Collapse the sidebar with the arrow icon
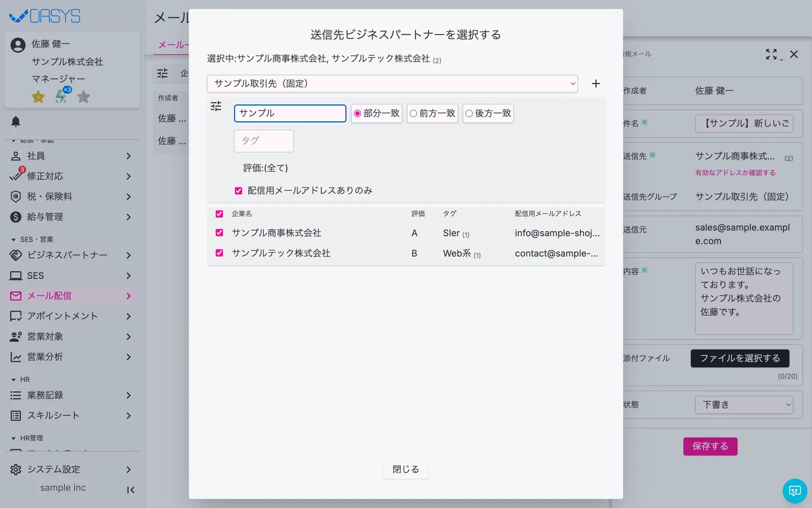This screenshot has width=812, height=508. tap(130, 490)
